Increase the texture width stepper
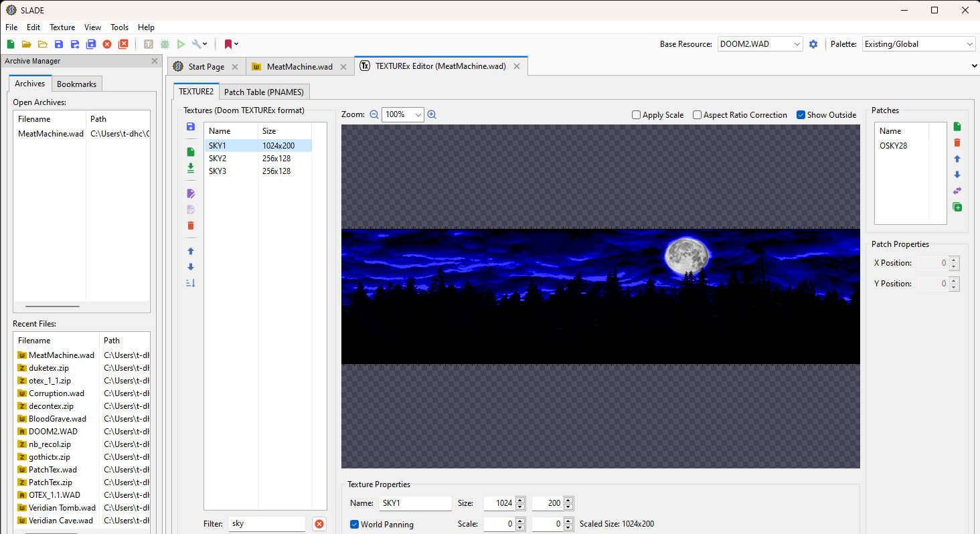The height and width of the screenshot is (534, 980). [x=520, y=500]
